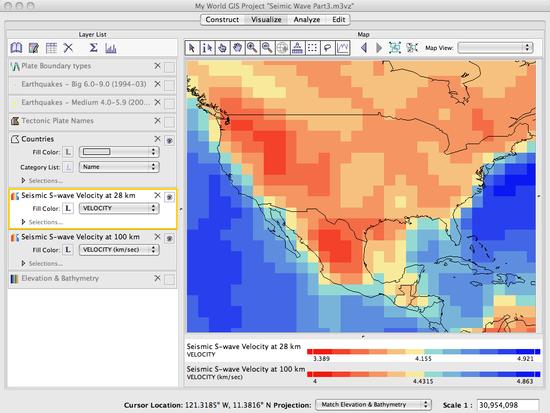Viewport: 550px width, 413px height.
Task: Open the Category List Name dropdown
Action: [119, 167]
